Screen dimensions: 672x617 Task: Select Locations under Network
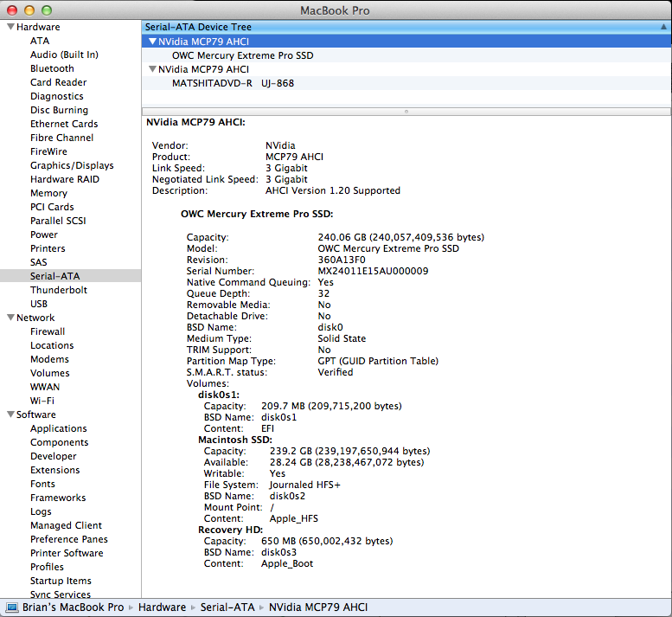point(52,345)
